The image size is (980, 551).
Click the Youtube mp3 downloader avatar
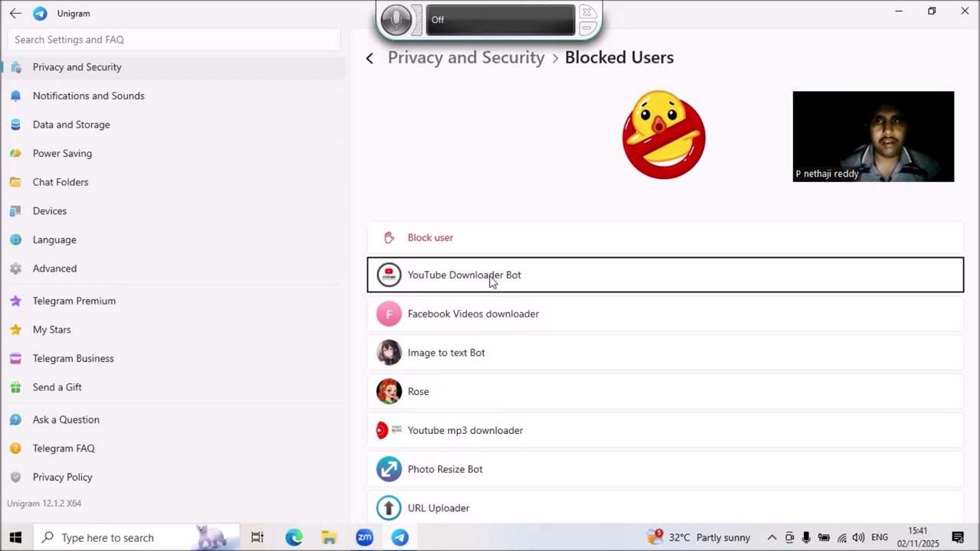click(389, 431)
